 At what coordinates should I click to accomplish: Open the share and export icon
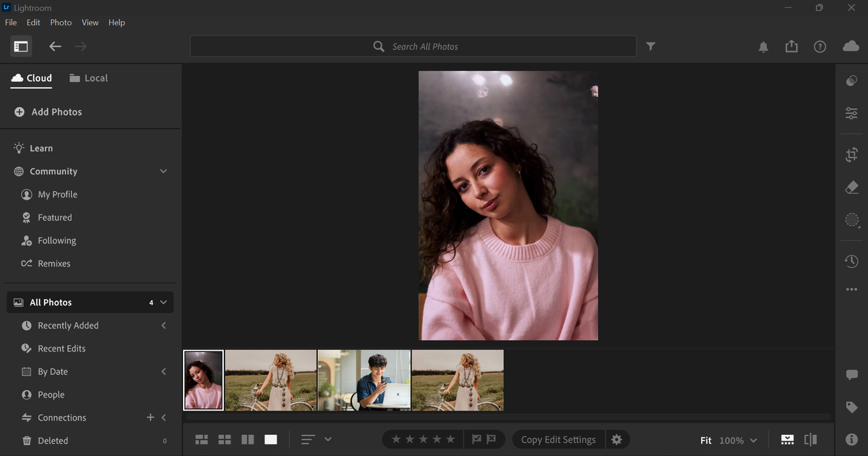(x=791, y=46)
